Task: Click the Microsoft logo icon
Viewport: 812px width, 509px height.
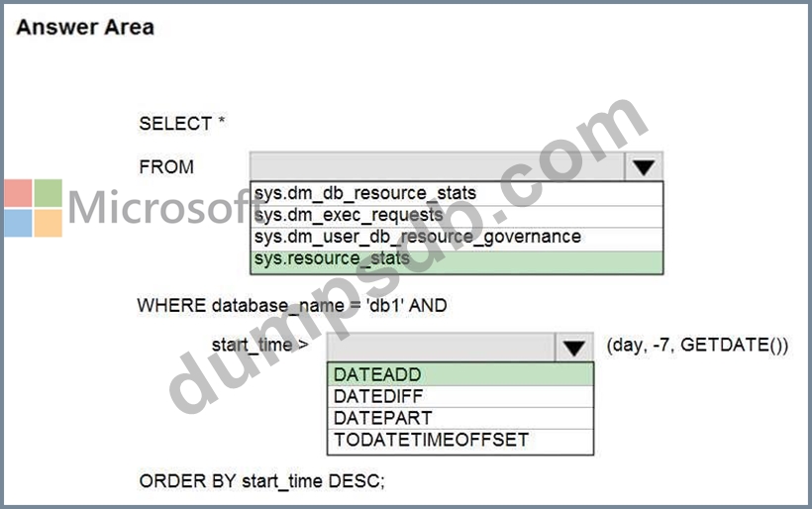Action: pos(33,208)
